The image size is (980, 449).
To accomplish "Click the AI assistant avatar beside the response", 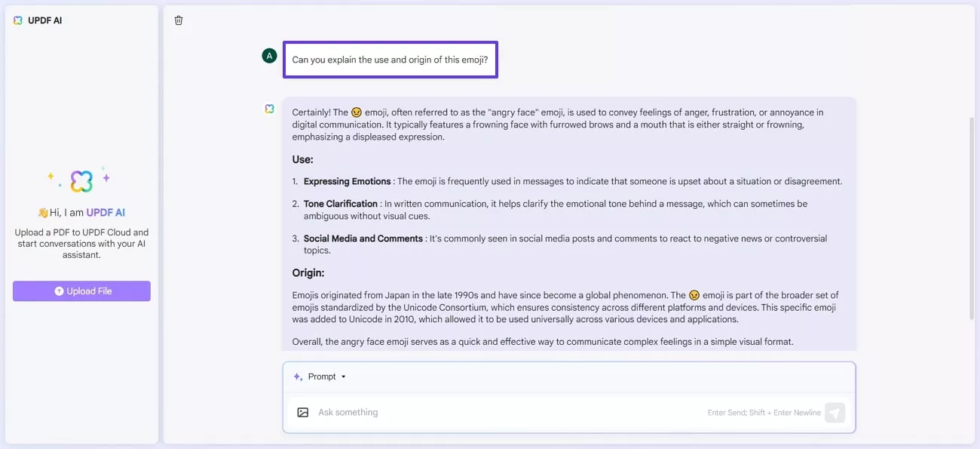I will coord(269,109).
